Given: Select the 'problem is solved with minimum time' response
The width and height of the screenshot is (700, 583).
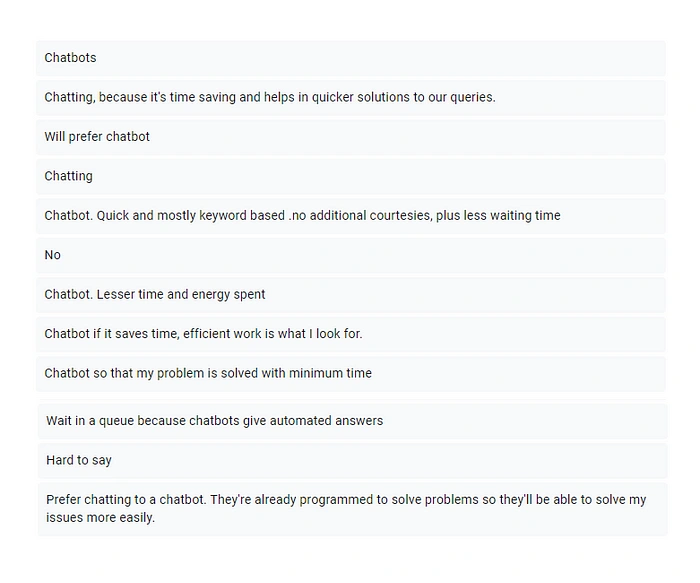Looking at the screenshot, I should (x=351, y=373).
